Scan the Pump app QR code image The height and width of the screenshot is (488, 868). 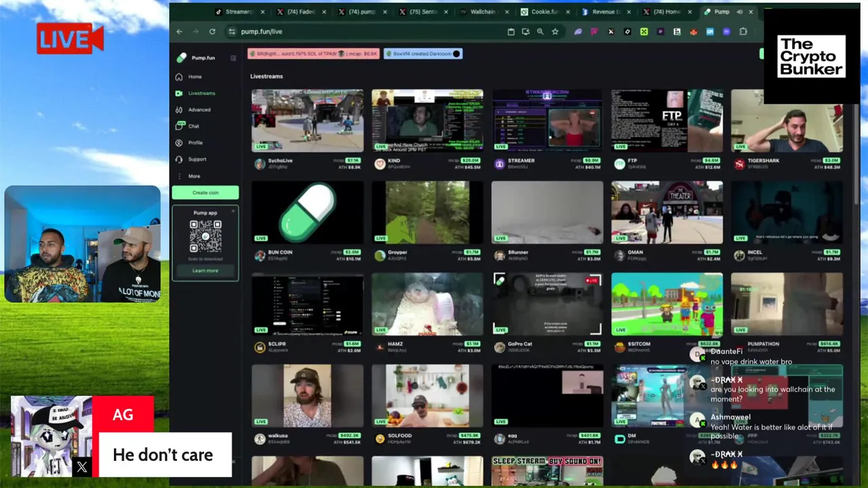205,236
